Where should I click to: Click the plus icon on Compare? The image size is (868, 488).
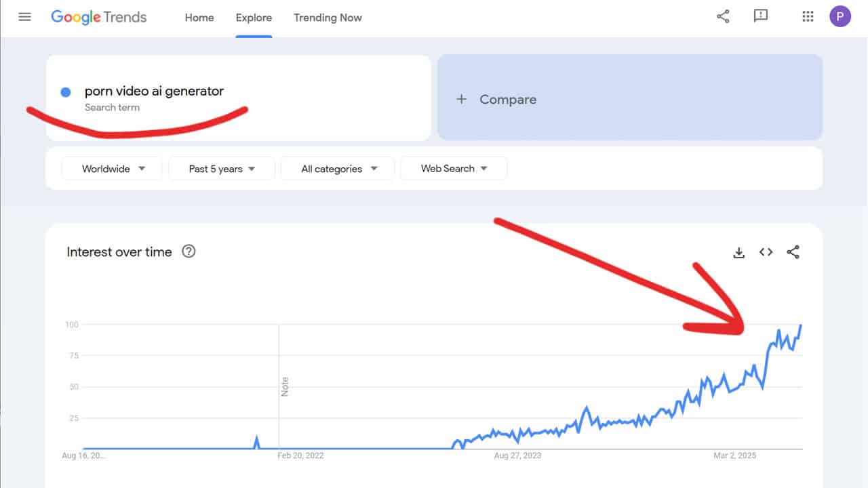pyautogui.click(x=461, y=99)
